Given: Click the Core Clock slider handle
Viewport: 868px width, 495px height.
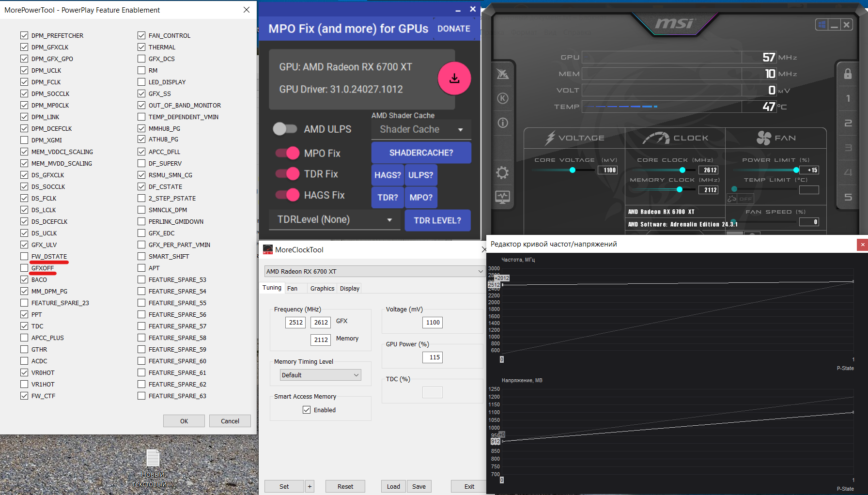Looking at the screenshot, I should click(x=682, y=170).
